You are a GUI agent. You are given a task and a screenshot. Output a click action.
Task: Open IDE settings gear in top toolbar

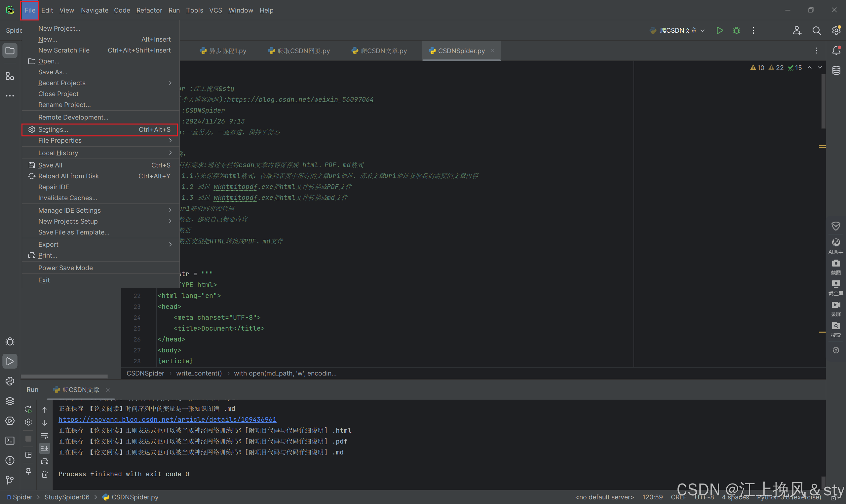pyautogui.click(x=836, y=31)
